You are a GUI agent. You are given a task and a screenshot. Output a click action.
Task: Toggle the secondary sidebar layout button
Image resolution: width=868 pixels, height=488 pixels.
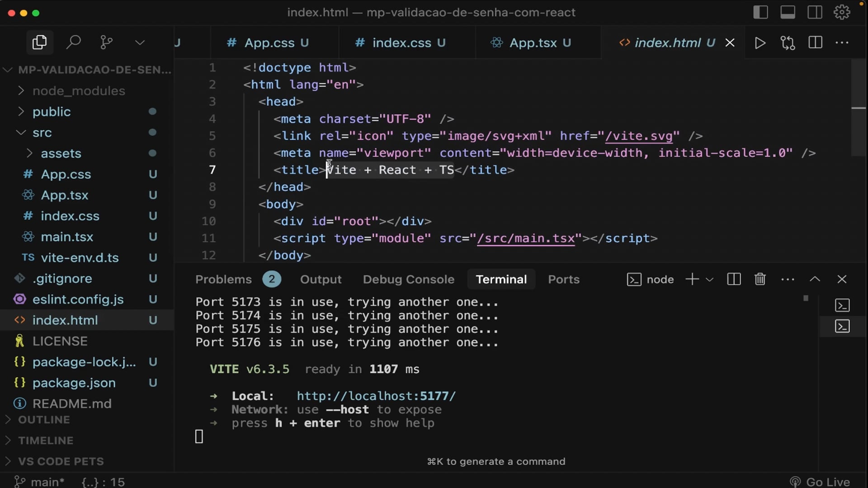815,12
